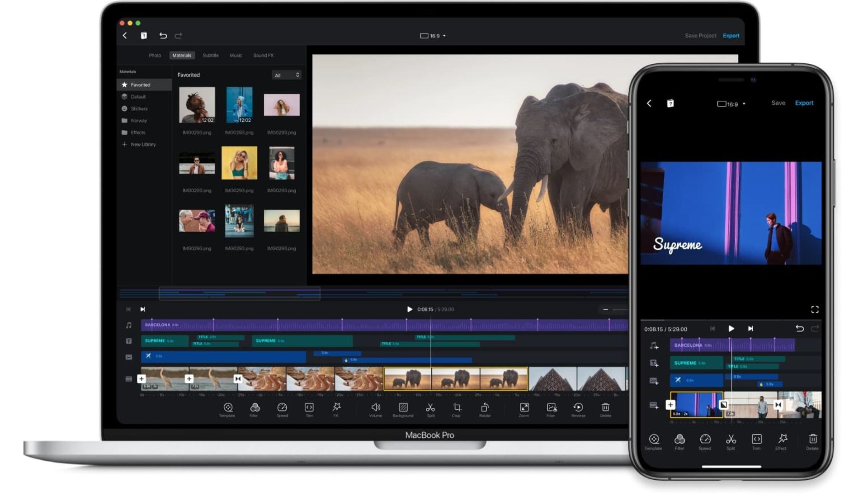868x501 pixels.
Task: Click the Favorited sidebar item
Action: coord(140,84)
